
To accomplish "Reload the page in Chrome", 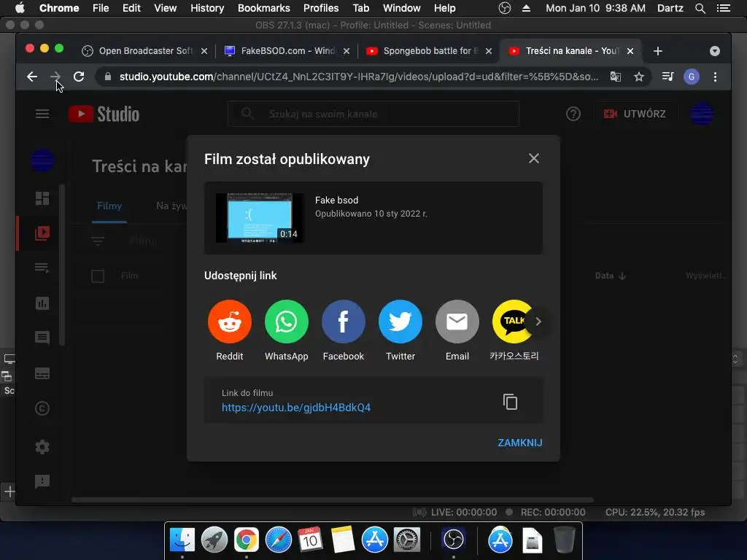I will tap(79, 77).
